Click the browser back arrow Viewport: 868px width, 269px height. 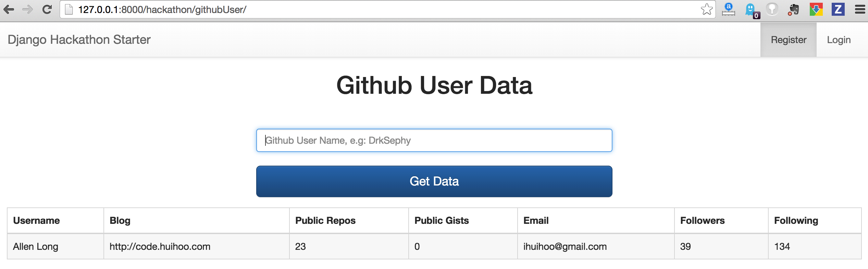click(x=9, y=10)
